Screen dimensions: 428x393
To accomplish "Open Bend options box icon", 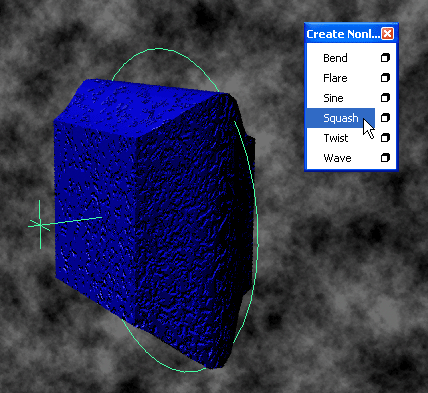I will pyautogui.click(x=385, y=58).
